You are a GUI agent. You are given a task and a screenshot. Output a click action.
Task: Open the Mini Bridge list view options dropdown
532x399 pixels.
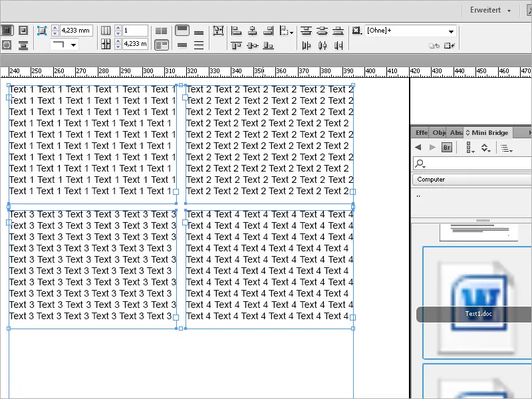[x=507, y=148]
